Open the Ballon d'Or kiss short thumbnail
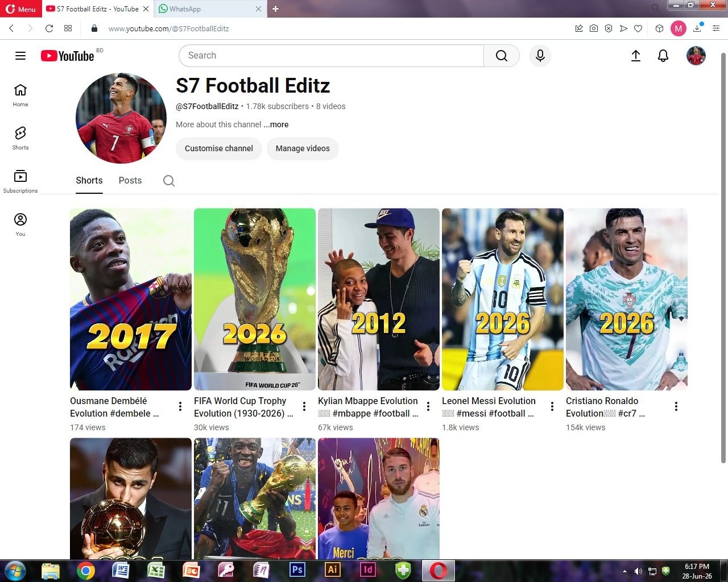The image size is (728, 582). tap(131, 498)
